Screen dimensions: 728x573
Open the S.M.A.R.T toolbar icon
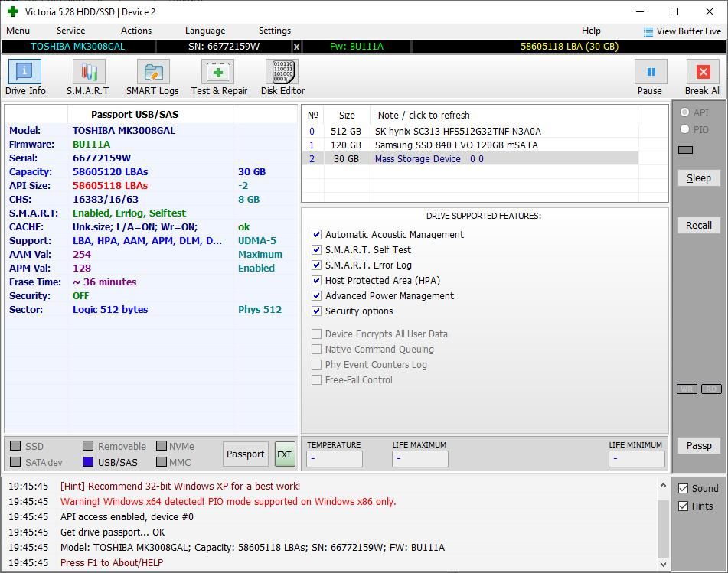[89, 72]
